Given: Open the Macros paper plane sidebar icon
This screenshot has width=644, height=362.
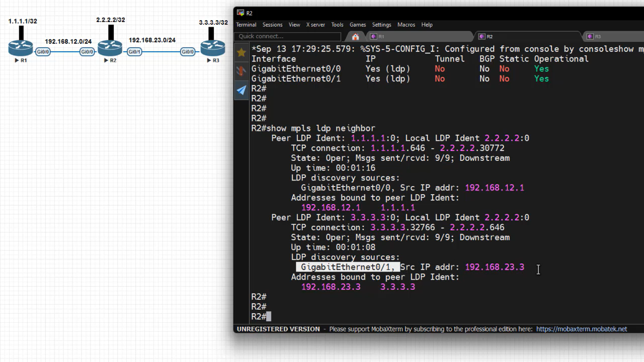Looking at the screenshot, I should tap(242, 90).
